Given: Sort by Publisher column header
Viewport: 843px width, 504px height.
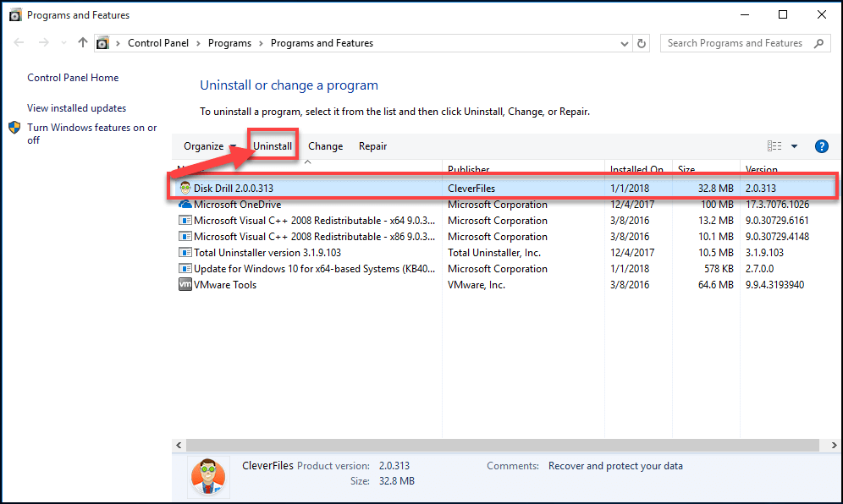Looking at the screenshot, I should point(522,169).
